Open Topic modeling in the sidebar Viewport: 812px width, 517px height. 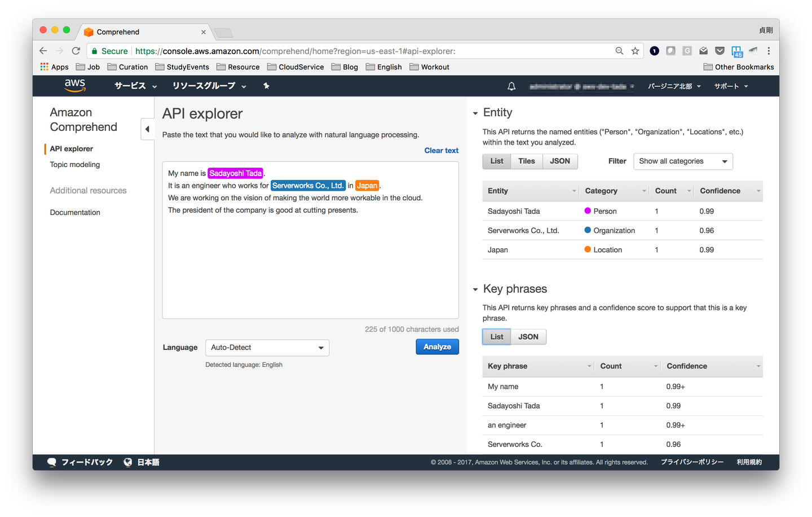75,165
